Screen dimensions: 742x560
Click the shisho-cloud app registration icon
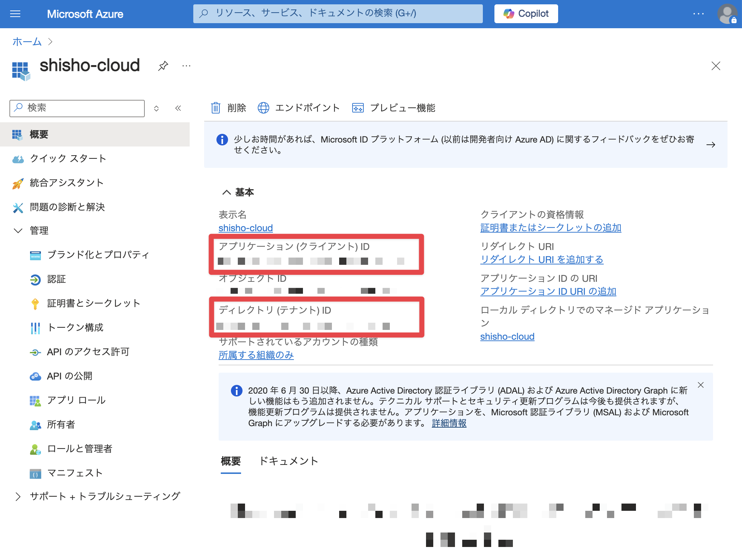point(21,71)
